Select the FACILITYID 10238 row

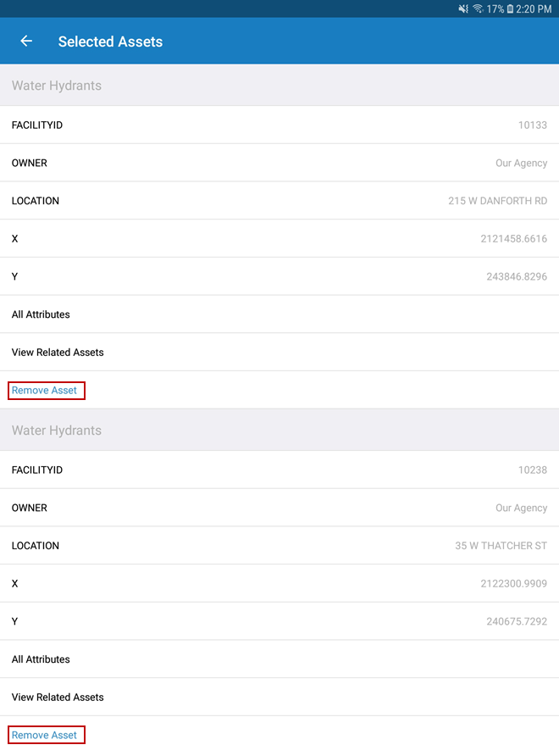tap(279, 470)
